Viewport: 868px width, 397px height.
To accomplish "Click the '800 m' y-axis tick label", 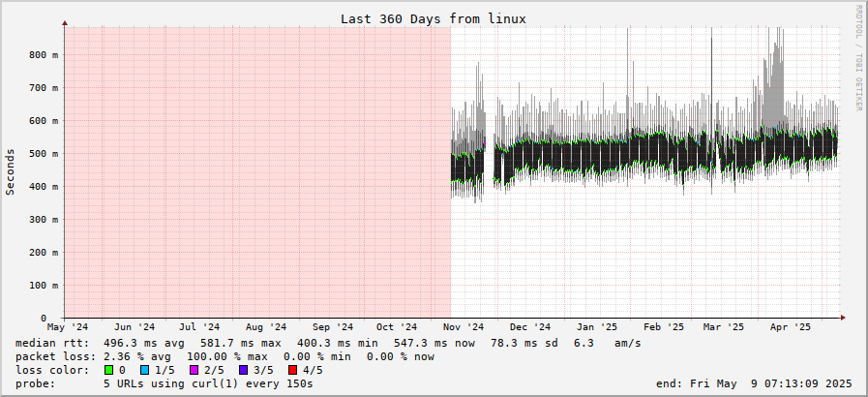I will [44, 54].
